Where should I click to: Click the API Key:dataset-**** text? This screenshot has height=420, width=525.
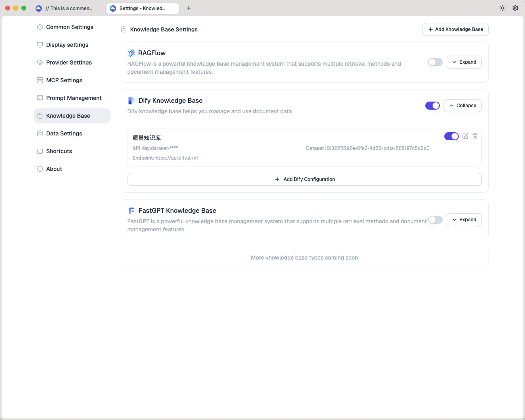tap(155, 148)
